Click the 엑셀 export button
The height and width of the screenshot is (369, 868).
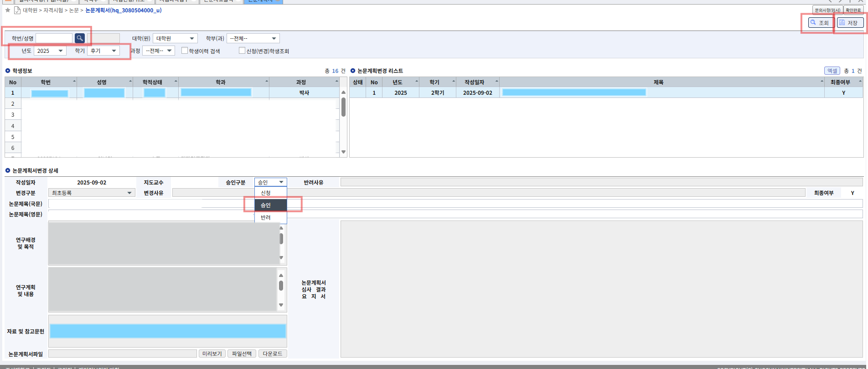[x=832, y=71]
